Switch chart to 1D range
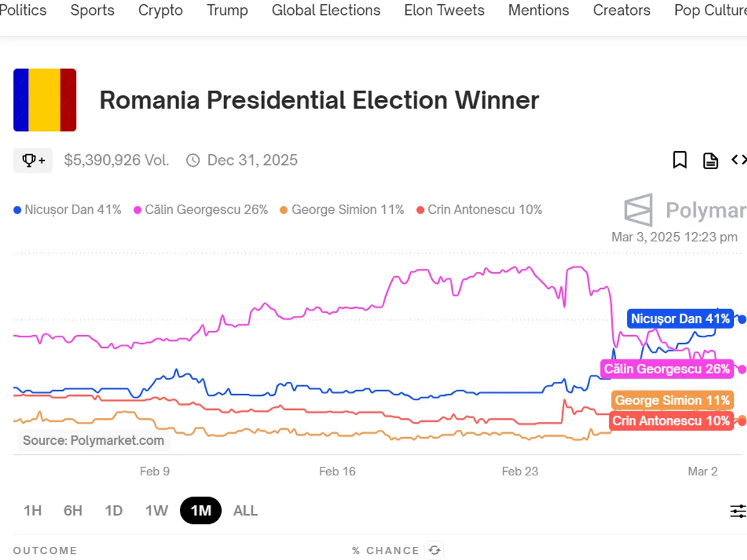Viewport: 747px width, 560px height. (x=113, y=511)
